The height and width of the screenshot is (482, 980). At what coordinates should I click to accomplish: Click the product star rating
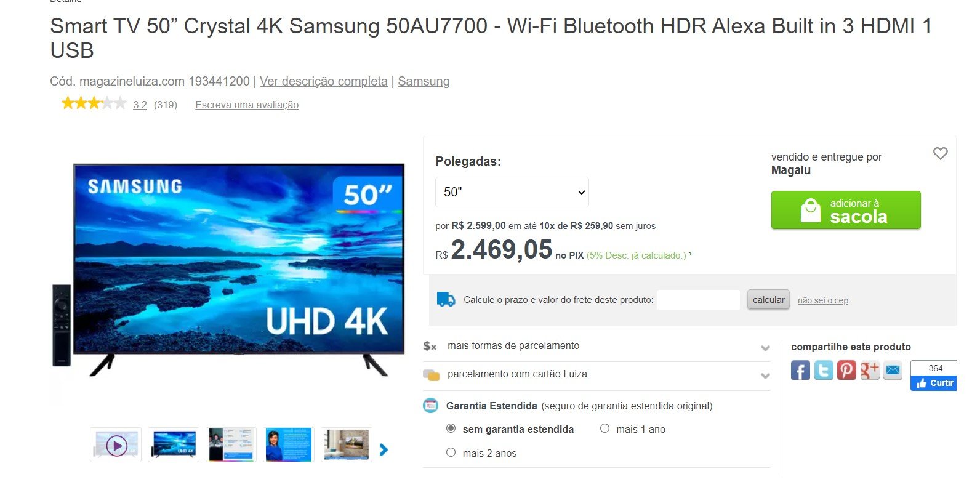coord(93,104)
